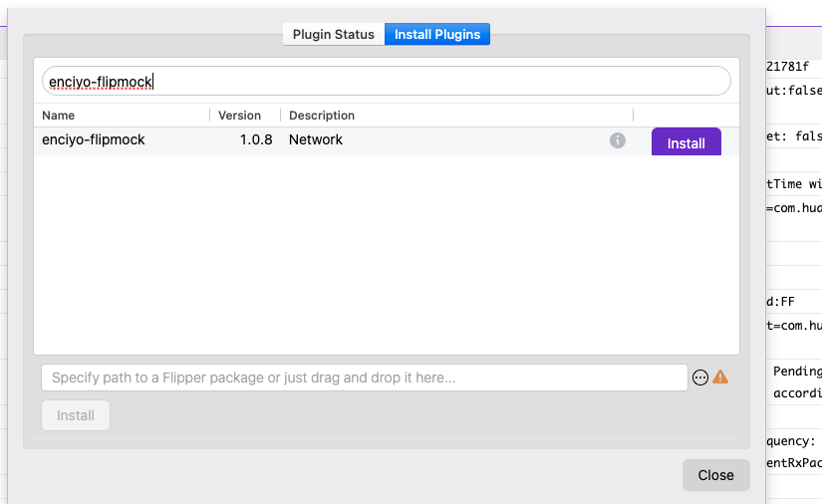
Task: Sort by the Name column header
Action: click(58, 116)
